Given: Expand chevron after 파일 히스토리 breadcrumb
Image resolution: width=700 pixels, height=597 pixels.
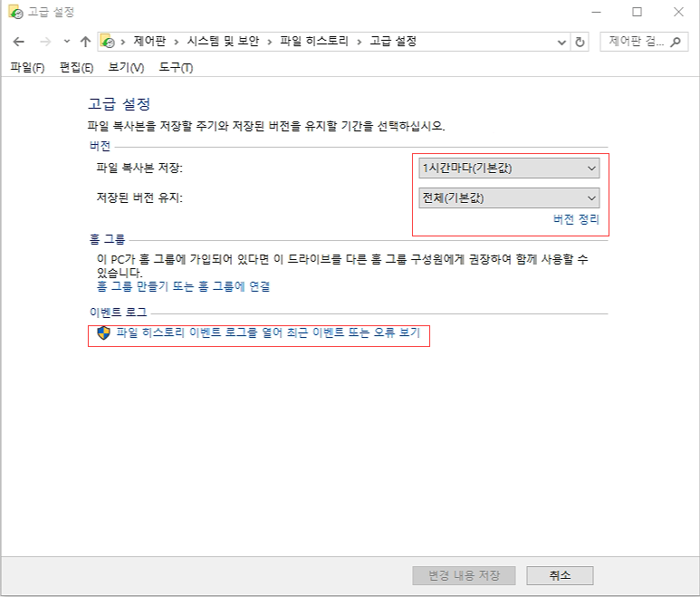Looking at the screenshot, I should point(360,42).
